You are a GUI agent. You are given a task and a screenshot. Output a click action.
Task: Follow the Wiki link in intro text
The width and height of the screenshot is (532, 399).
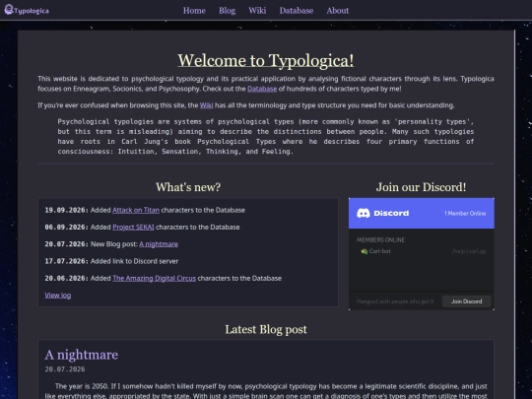(x=206, y=105)
